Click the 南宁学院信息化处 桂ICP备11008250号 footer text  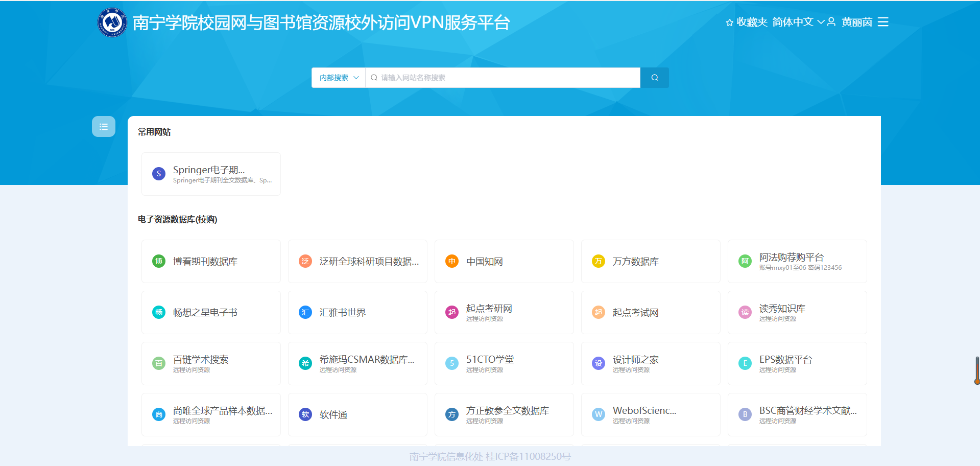pos(490,456)
